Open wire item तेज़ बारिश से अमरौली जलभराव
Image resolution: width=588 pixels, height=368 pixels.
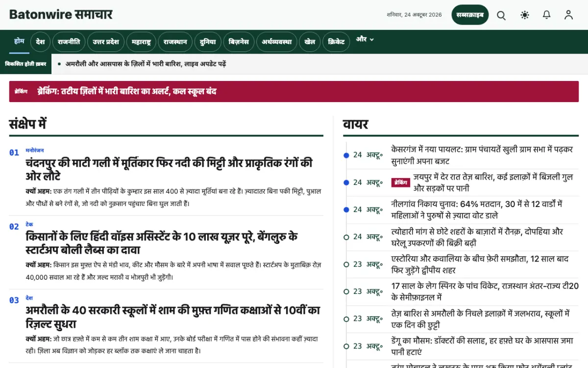pos(480,319)
